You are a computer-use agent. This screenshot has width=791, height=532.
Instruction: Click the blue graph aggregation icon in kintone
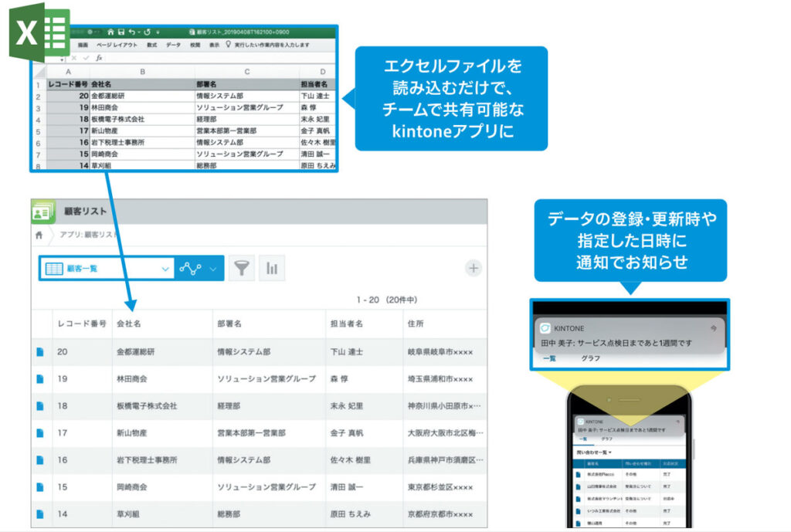[189, 268]
